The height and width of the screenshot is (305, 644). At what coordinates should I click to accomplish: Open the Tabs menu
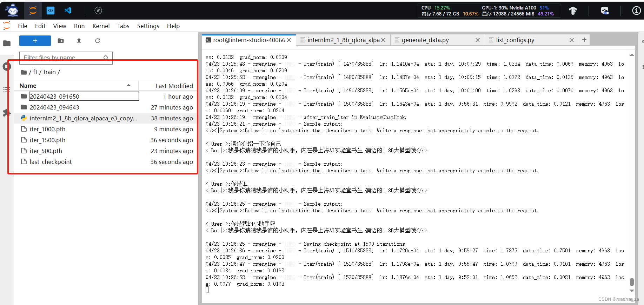pos(123,26)
